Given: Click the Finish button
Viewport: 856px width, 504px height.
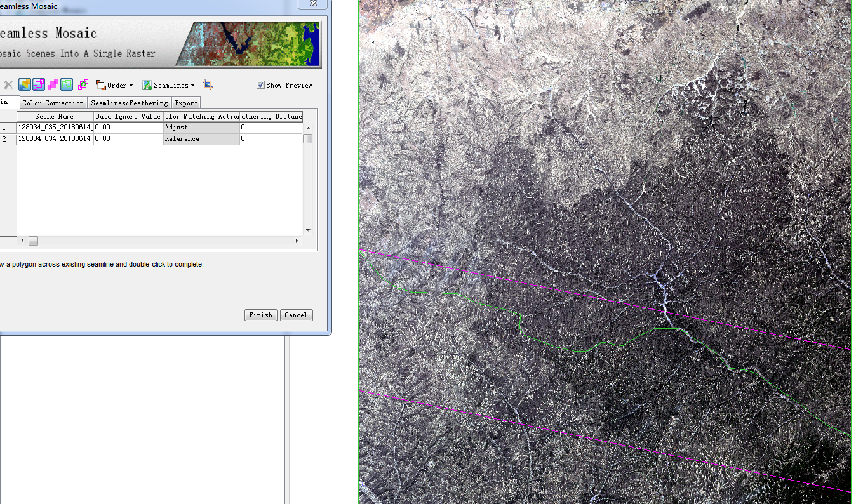Looking at the screenshot, I should click(261, 315).
